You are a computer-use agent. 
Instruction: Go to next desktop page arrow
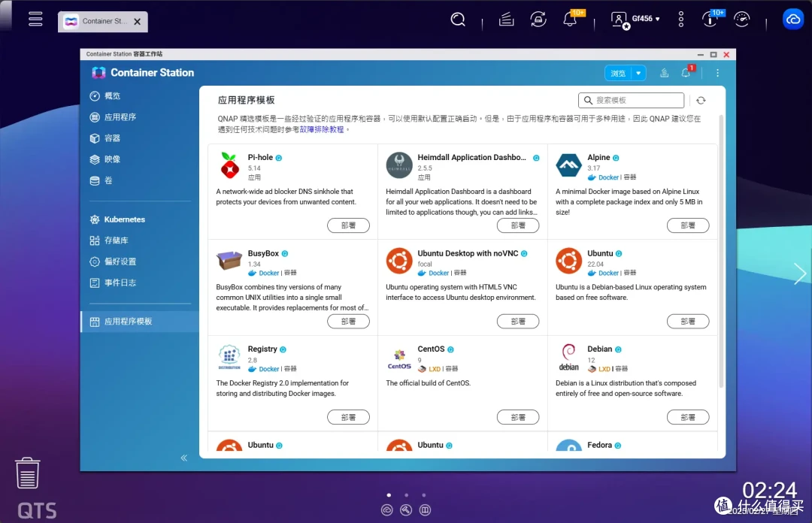(799, 274)
